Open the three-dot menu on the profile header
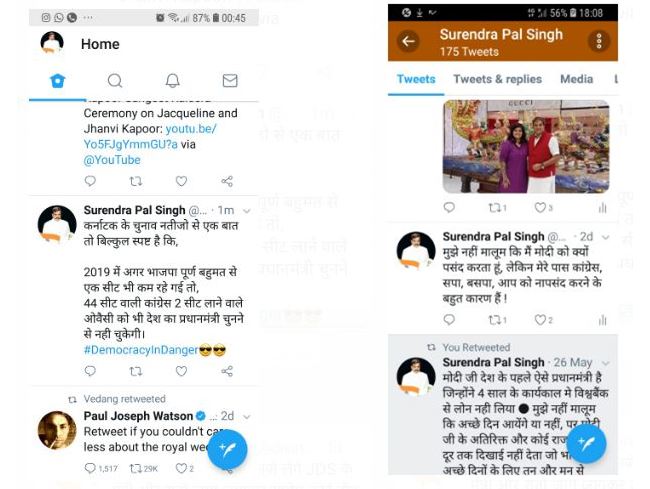This screenshot has width=650, height=489. (x=599, y=41)
